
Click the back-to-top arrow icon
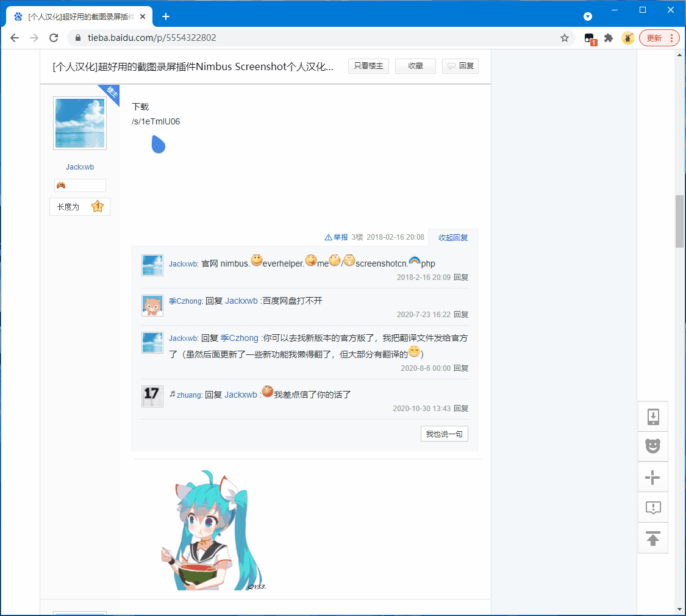652,538
